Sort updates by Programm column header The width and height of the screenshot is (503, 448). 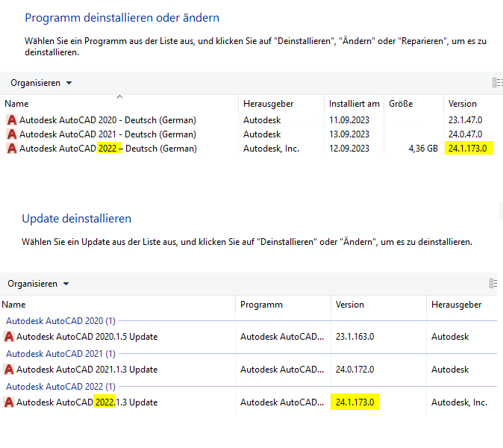point(261,305)
